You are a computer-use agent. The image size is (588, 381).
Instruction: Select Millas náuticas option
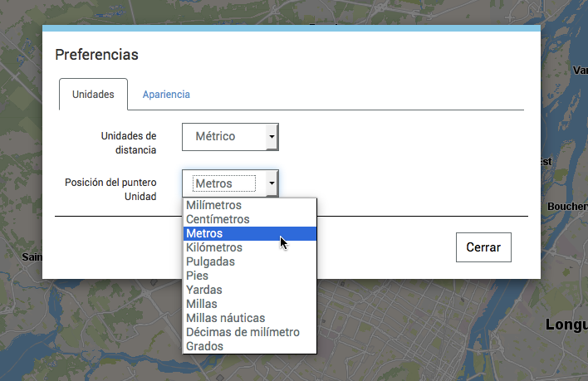[x=250, y=318]
